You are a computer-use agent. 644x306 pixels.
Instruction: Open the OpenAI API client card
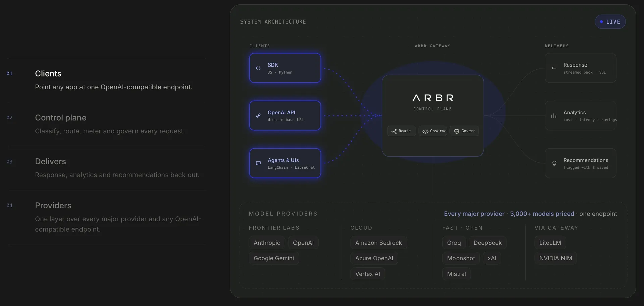pyautogui.click(x=285, y=116)
